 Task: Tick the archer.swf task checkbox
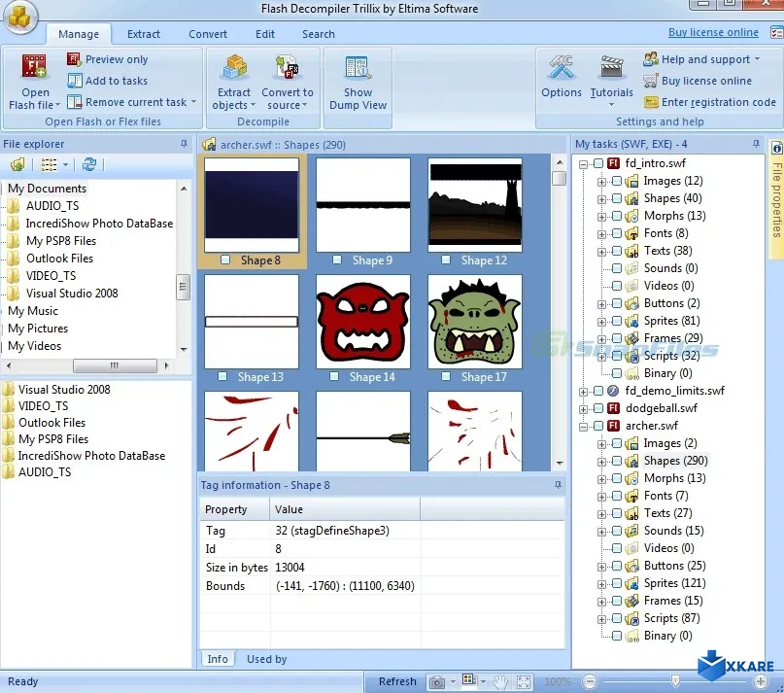(x=598, y=426)
